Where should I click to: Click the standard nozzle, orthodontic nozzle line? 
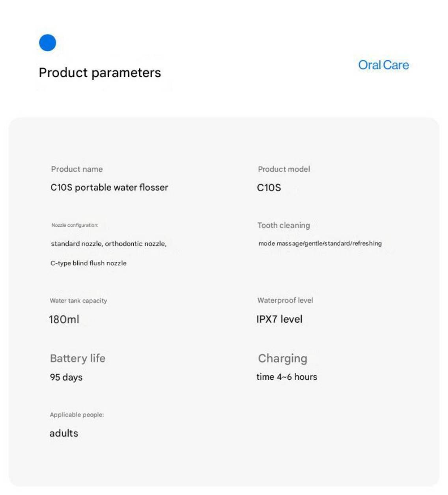pos(108,244)
